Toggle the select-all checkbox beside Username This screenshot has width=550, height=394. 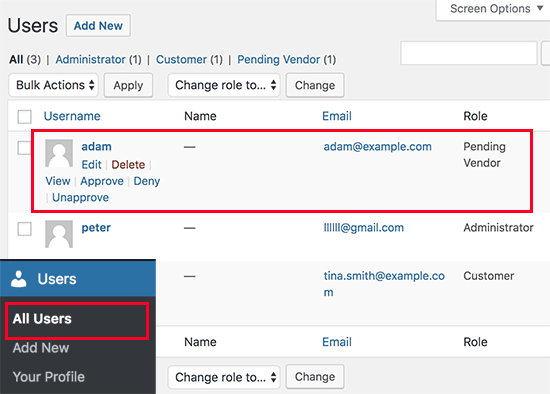coord(25,116)
